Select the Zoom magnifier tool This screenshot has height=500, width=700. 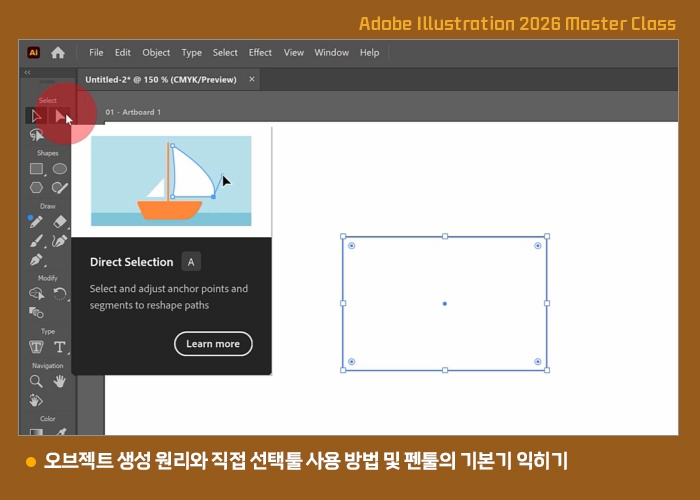[37, 381]
